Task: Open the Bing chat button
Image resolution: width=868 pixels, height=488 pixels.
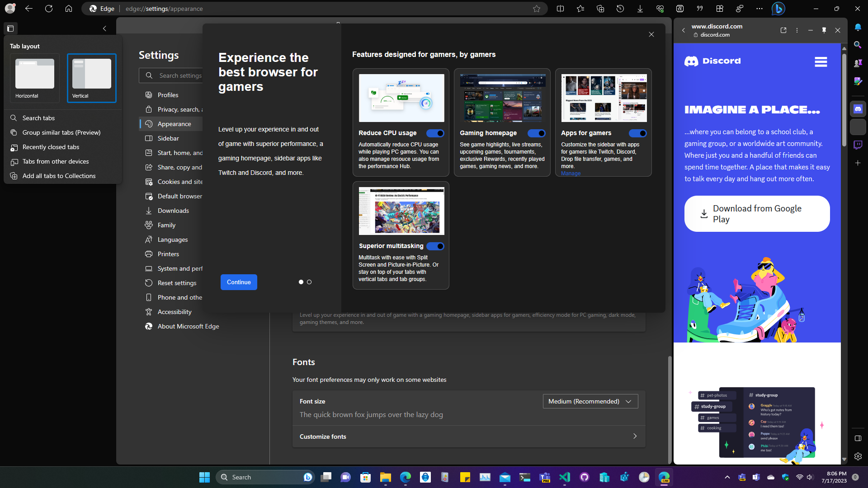Action: tap(778, 9)
